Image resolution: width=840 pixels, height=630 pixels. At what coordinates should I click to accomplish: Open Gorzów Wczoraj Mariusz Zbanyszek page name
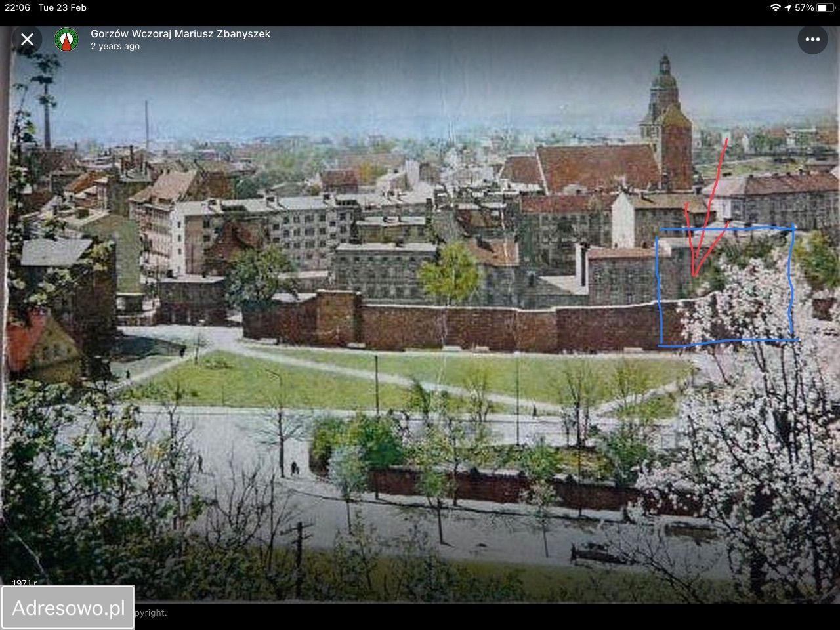pyautogui.click(x=180, y=33)
